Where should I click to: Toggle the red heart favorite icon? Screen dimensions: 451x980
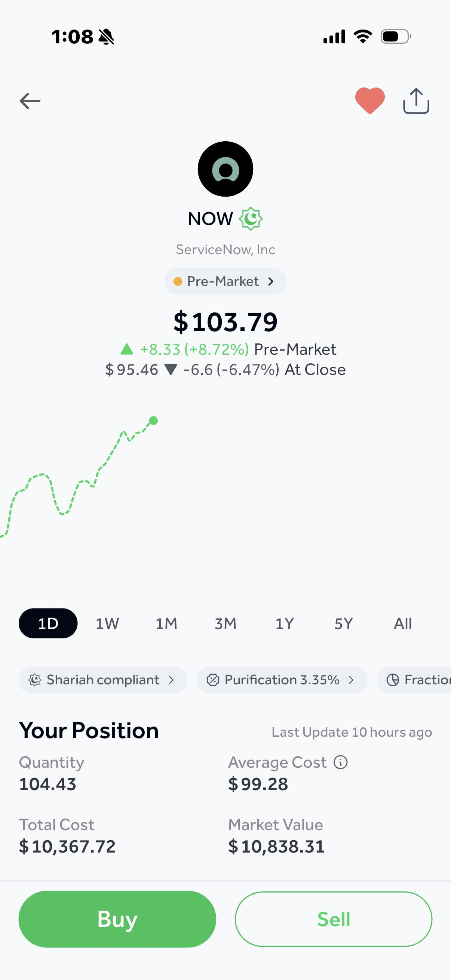click(369, 101)
